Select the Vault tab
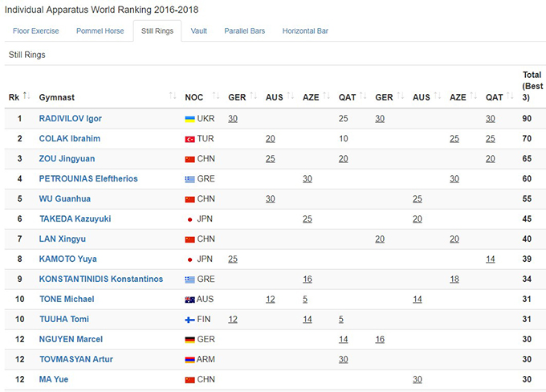 [198, 31]
